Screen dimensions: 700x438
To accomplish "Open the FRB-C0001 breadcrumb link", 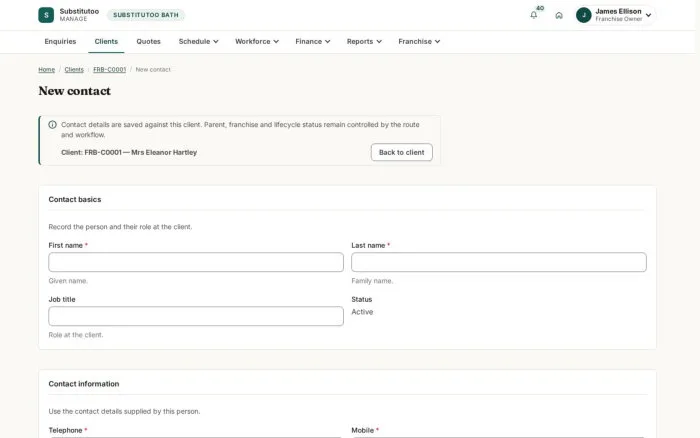I will tap(109, 70).
